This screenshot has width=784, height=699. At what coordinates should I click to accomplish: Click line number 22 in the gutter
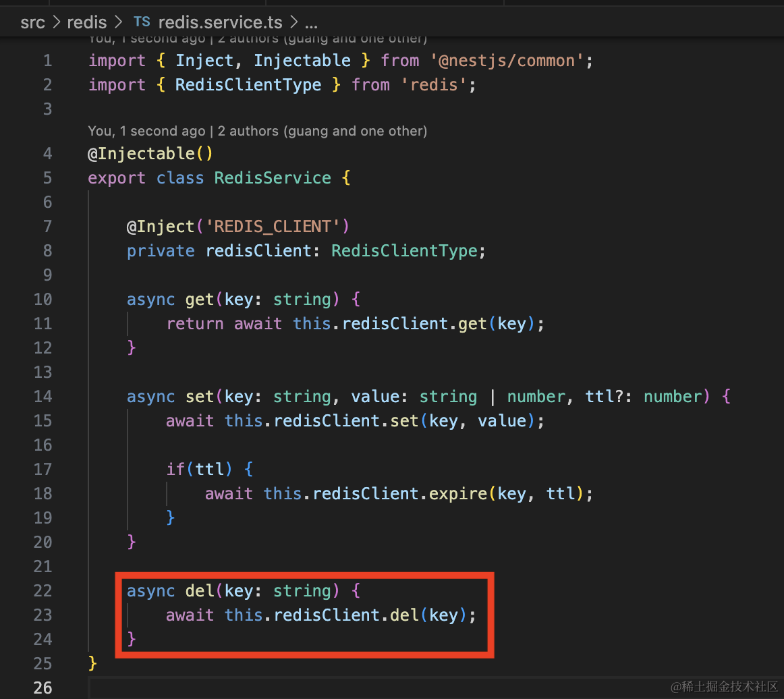pyautogui.click(x=43, y=591)
